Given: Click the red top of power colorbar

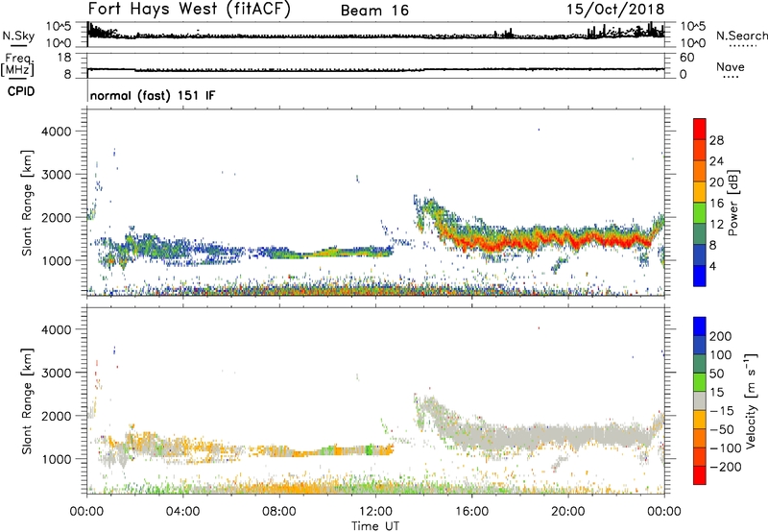Looking at the screenshot, I should click(x=700, y=130).
